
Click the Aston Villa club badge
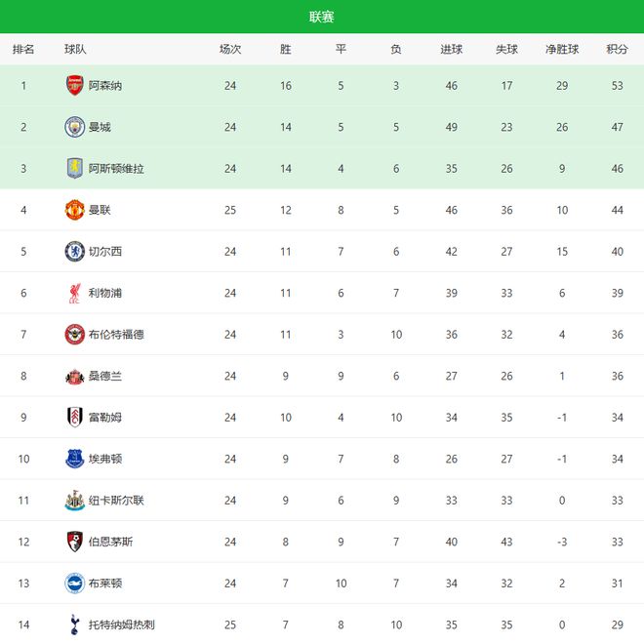pyautogui.click(x=75, y=169)
